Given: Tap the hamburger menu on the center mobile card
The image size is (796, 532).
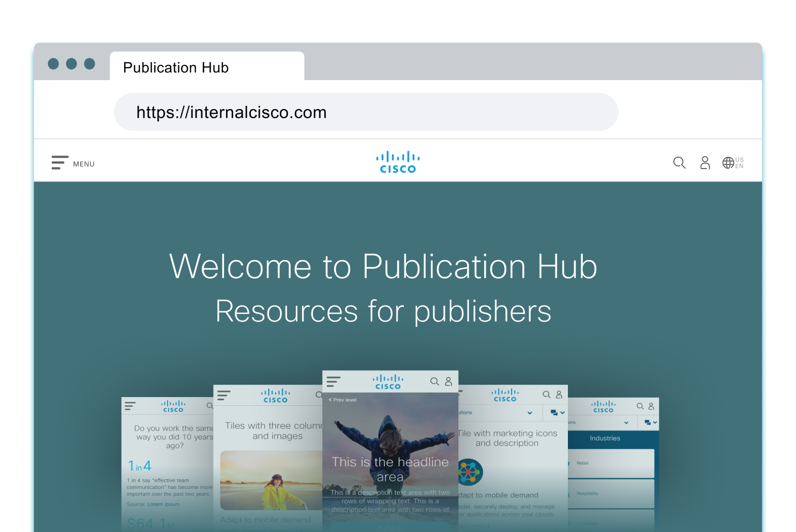Looking at the screenshot, I should coord(334,382).
